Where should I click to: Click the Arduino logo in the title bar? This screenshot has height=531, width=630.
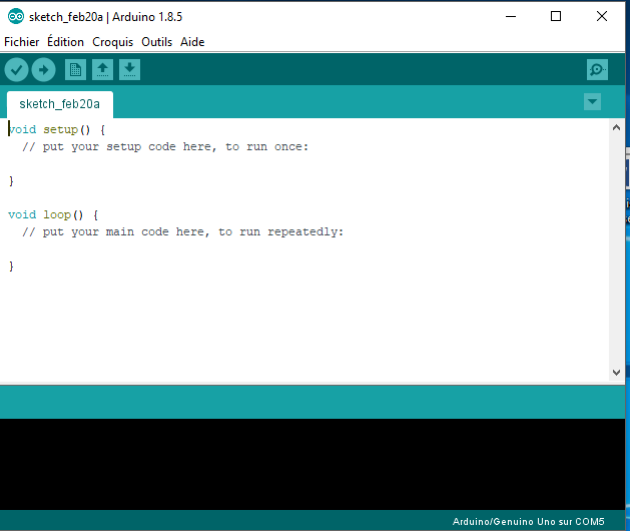tap(16, 17)
